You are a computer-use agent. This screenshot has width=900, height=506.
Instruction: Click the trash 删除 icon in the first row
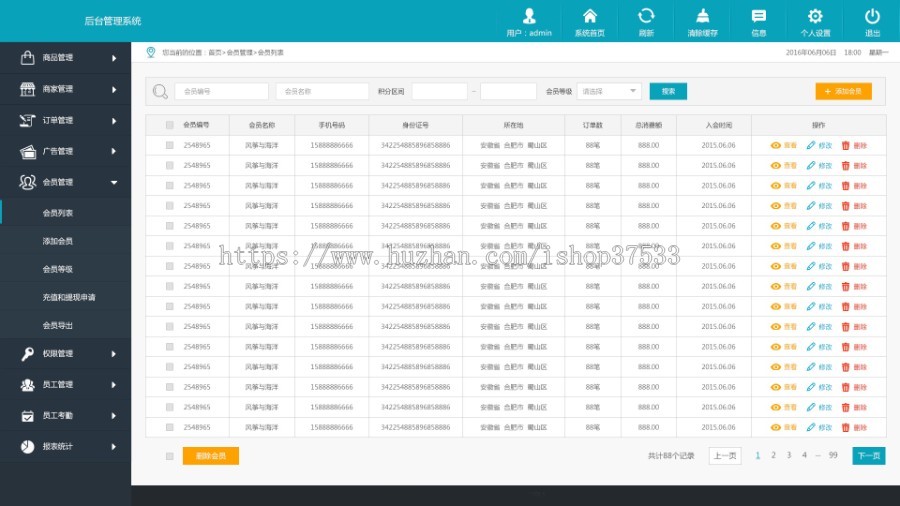click(x=845, y=145)
